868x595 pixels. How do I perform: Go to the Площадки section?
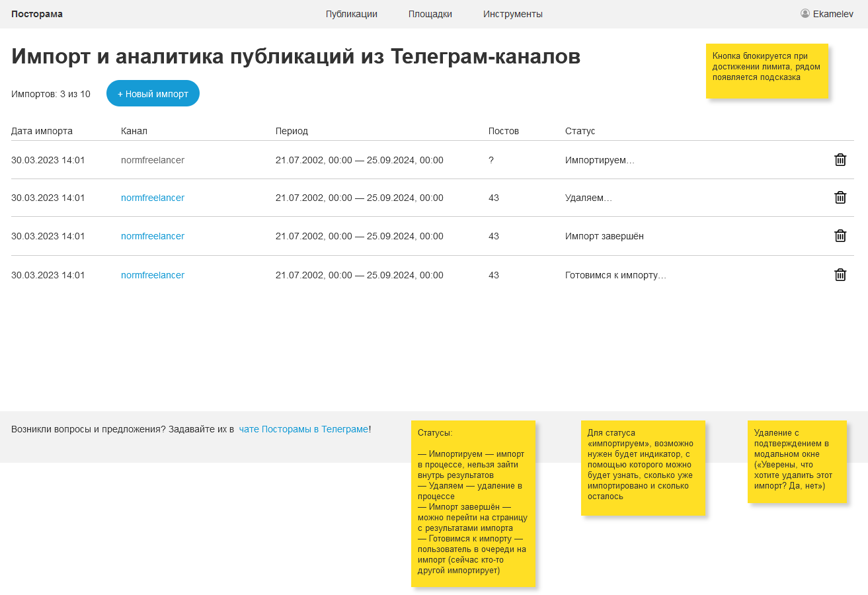430,14
